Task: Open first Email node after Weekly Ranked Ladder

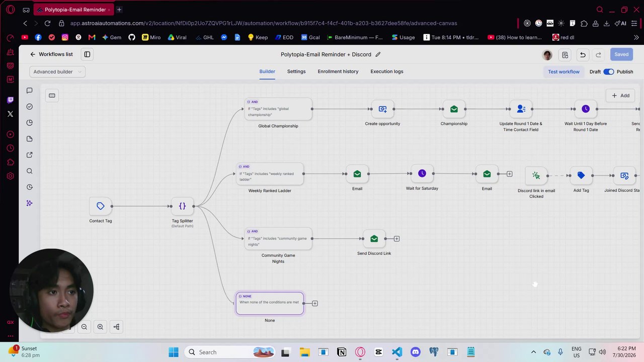Action: click(357, 174)
